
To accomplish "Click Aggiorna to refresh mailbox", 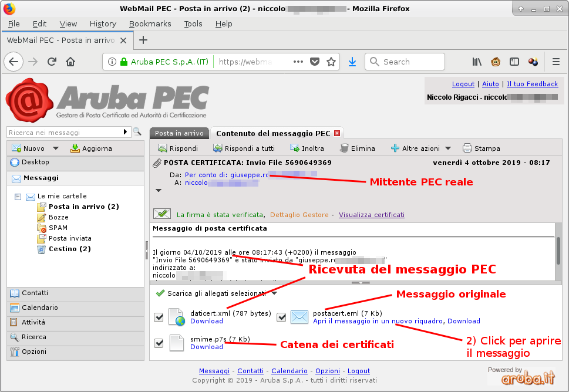I will point(91,148).
